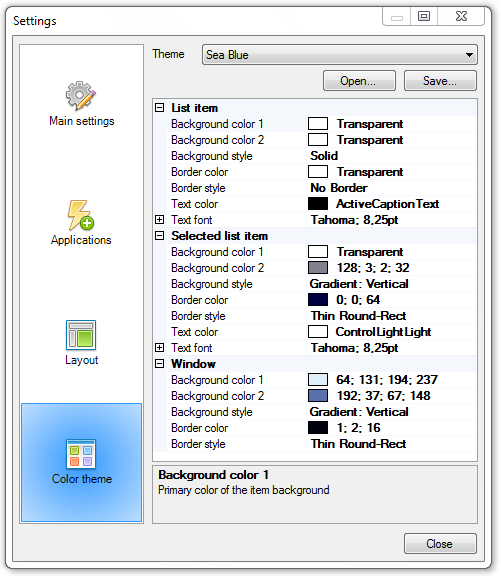
Task: Click the dark blue 0; 0; 64 swatch
Action: (318, 300)
